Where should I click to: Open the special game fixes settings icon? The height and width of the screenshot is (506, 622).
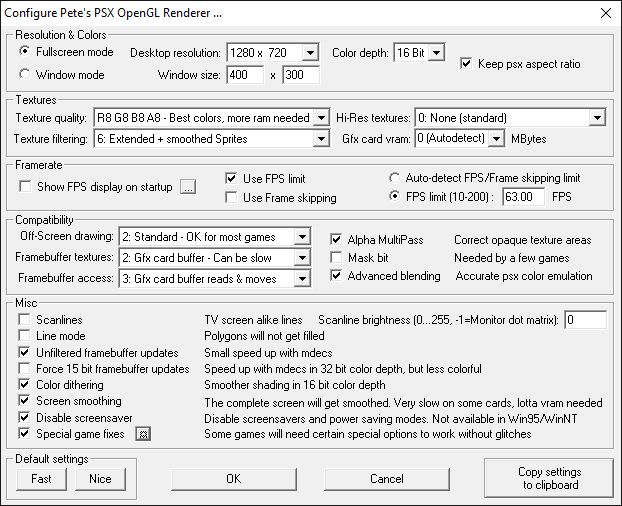point(143,434)
